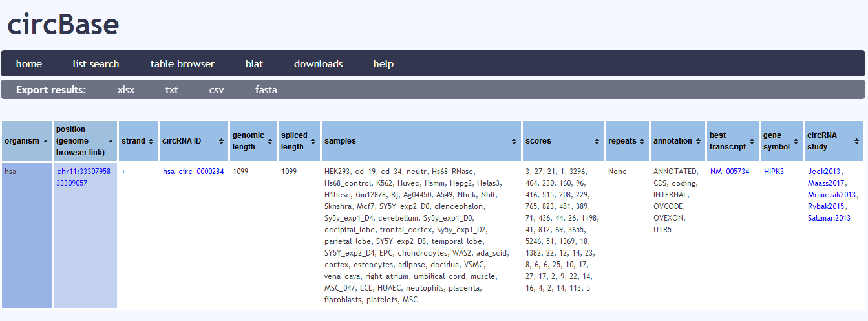
Task: Open the Memczak2013 study link
Action: click(x=832, y=195)
